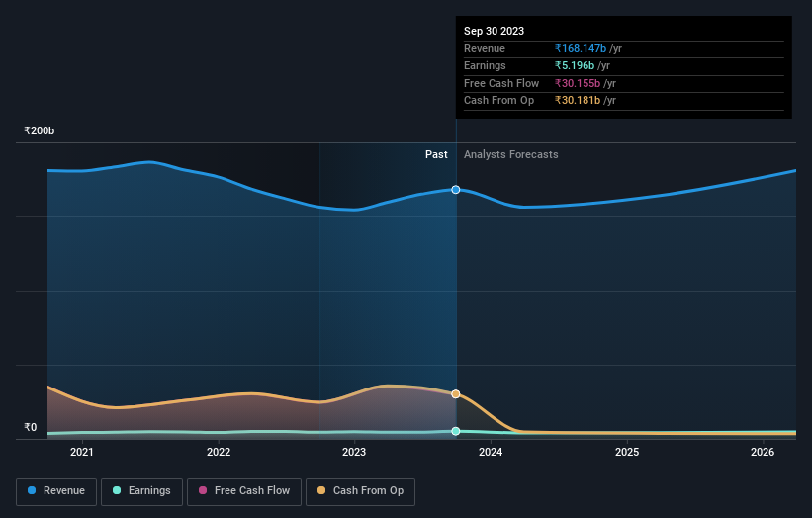Click the 2024 x-axis label
The image size is (812, 518).
(x=491, y=452)
